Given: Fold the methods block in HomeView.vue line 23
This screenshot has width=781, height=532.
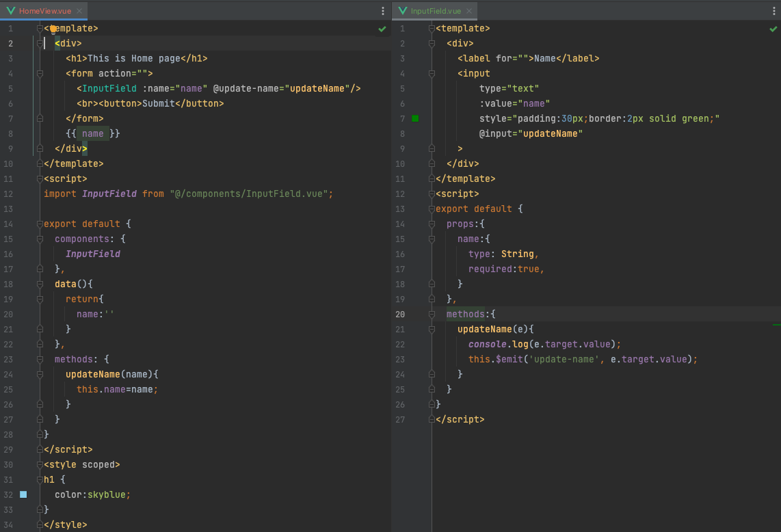Looking at the screenshot, I should [40, 359].
